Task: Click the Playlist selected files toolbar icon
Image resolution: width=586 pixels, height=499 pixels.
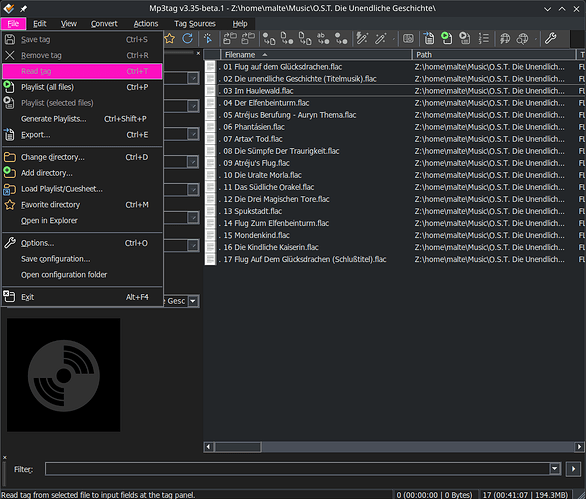Action: (465, 38)
